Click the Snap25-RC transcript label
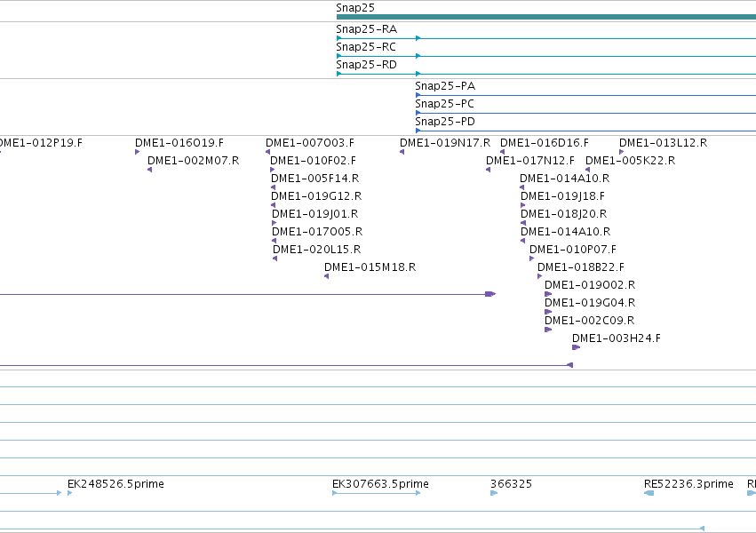 point(366,47)
